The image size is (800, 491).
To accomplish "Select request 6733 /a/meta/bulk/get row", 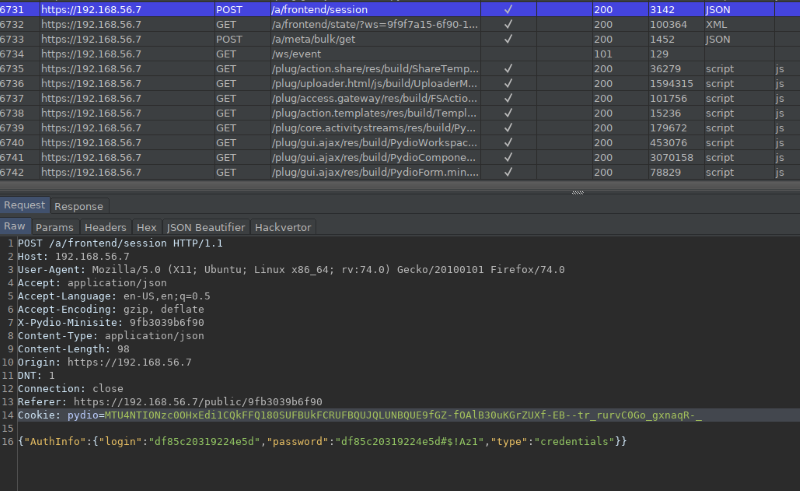I will (x=400, y=39).
